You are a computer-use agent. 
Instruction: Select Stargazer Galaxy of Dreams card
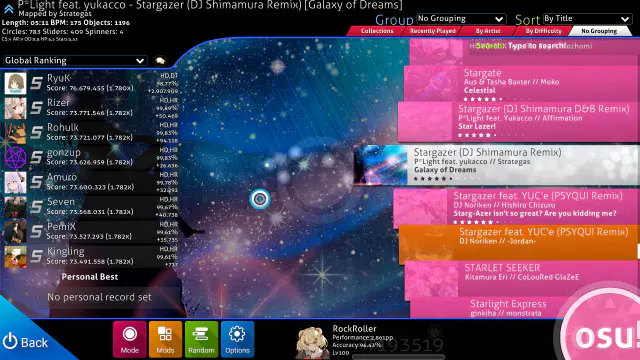click(497, 164)
